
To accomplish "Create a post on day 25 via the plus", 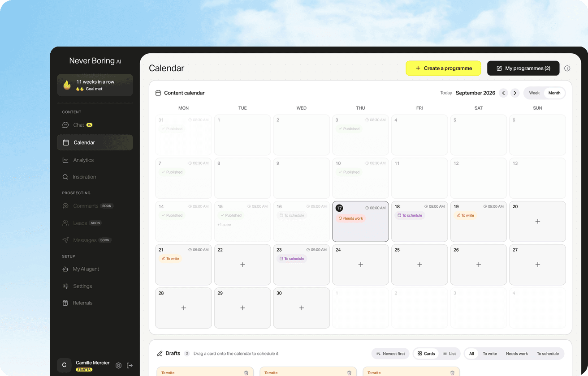I will (x=419, y=265).
